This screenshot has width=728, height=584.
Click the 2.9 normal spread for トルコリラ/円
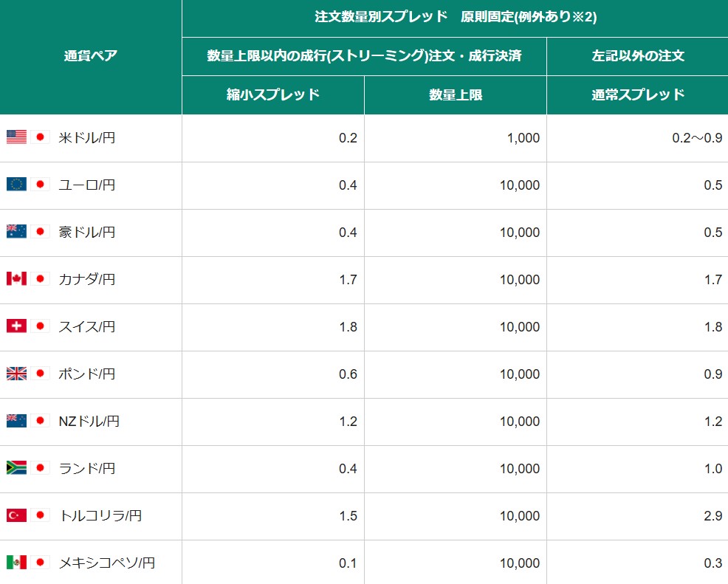(713, 516)
